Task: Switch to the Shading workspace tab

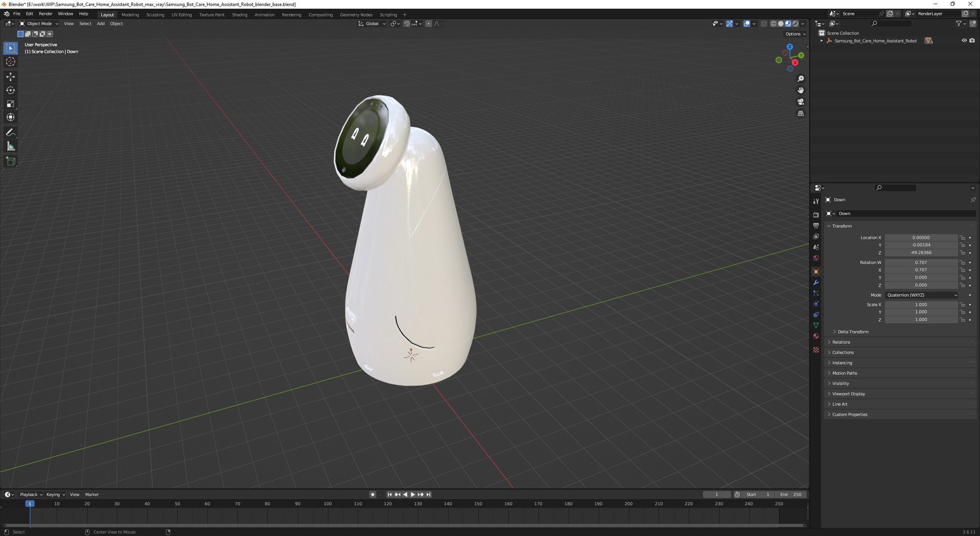Action: pos(239,15)
